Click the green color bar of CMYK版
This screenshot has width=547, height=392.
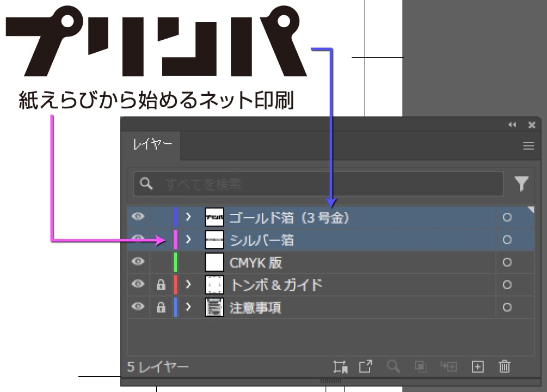pos(175,262)
